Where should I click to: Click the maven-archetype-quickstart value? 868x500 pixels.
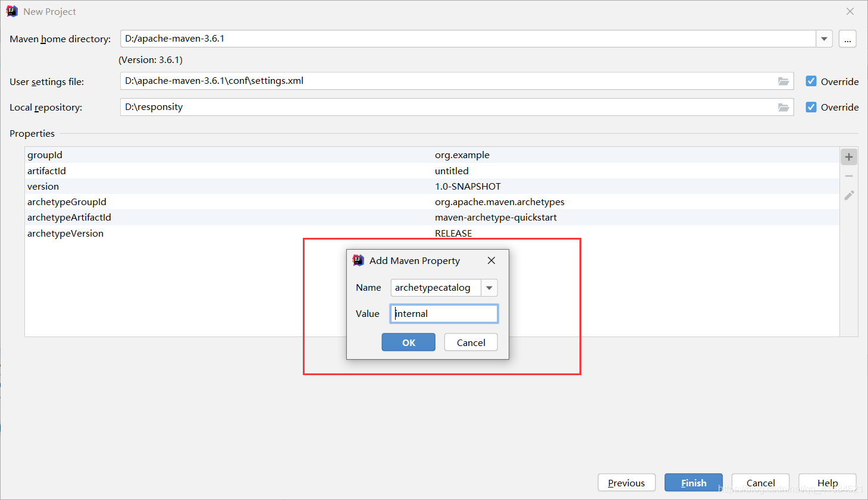(496, 218)
